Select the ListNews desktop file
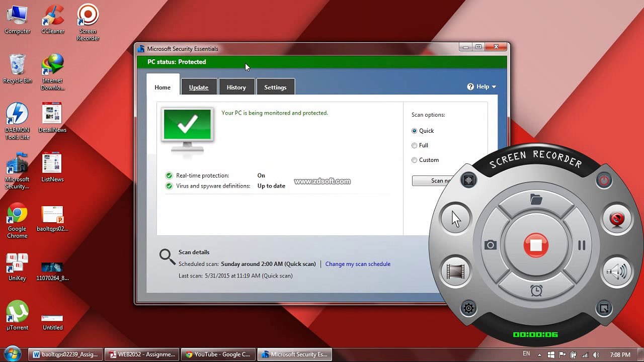This screenshot has height=362, width=644. point(53,167)
